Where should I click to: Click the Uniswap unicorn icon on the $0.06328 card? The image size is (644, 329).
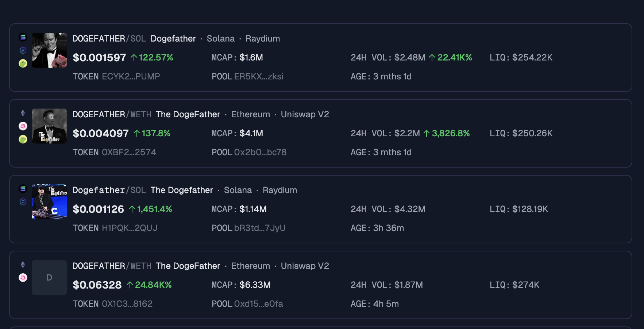coord(23,278)
